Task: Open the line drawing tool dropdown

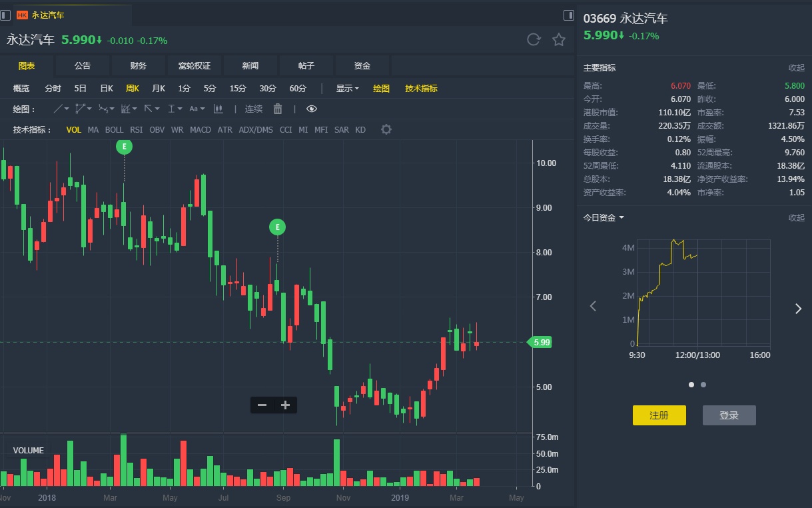Action: (61, 109)
